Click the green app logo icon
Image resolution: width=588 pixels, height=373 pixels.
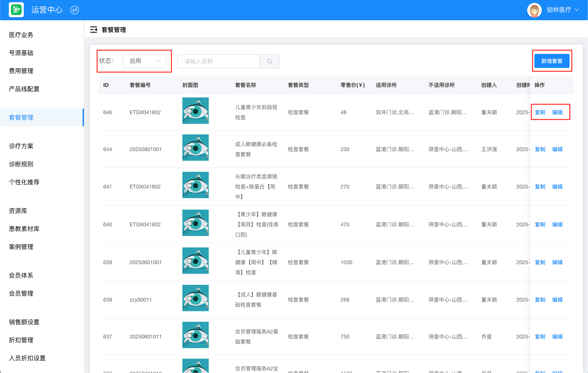[x=16, y=10]
